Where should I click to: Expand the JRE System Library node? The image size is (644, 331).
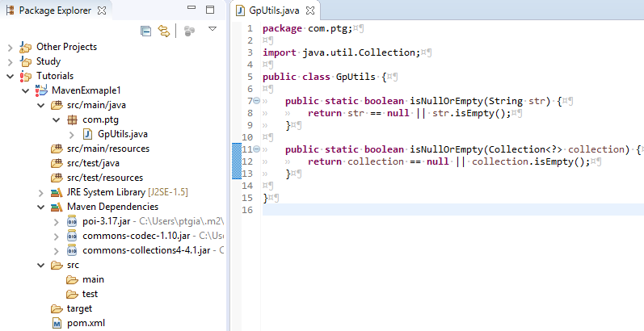41,192
